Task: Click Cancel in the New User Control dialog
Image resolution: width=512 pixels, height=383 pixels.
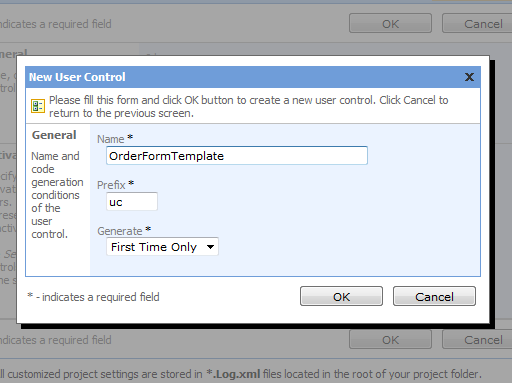Action: (x=434, y=296)
